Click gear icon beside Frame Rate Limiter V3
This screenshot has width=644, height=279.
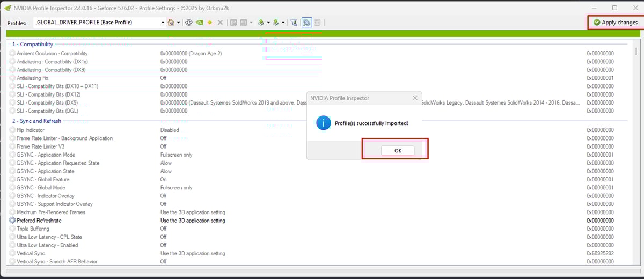tap(12, 146)
